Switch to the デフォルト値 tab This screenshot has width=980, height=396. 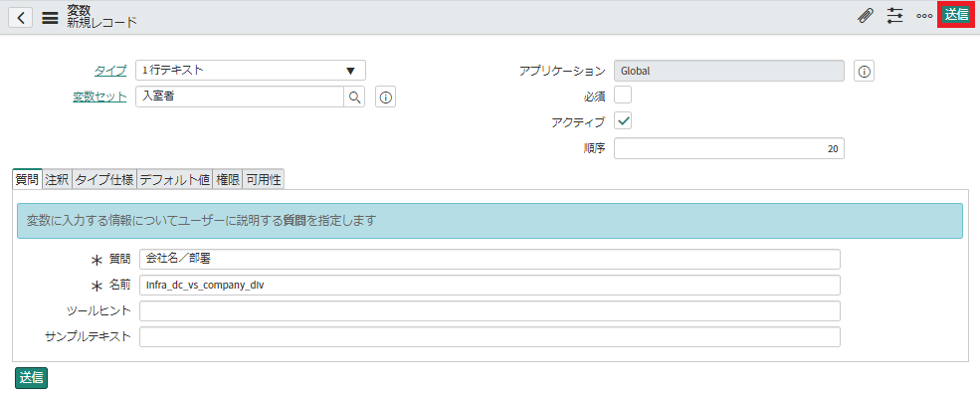click(174, 180)
